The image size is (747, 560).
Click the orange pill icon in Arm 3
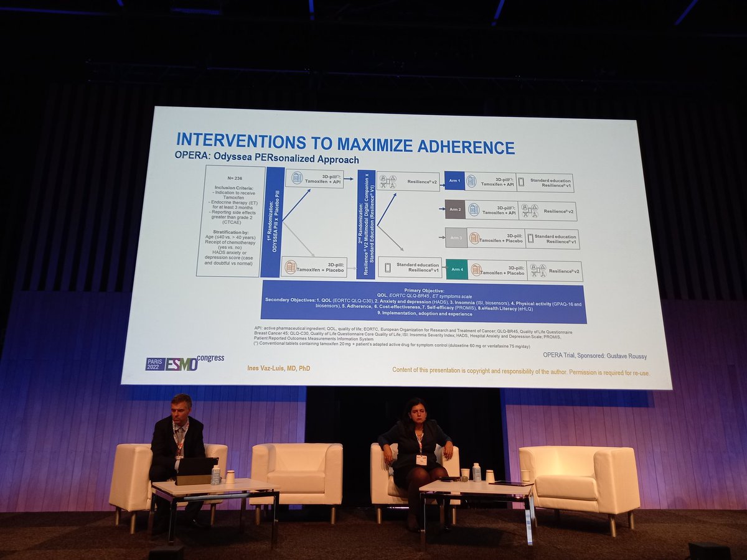(x=474, y=238)
